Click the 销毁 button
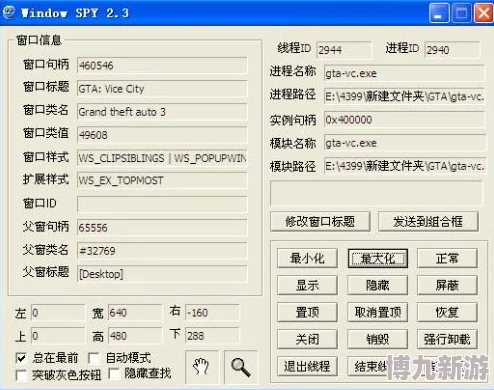Viewport: 494px width, 390px height. coord(378,339)
